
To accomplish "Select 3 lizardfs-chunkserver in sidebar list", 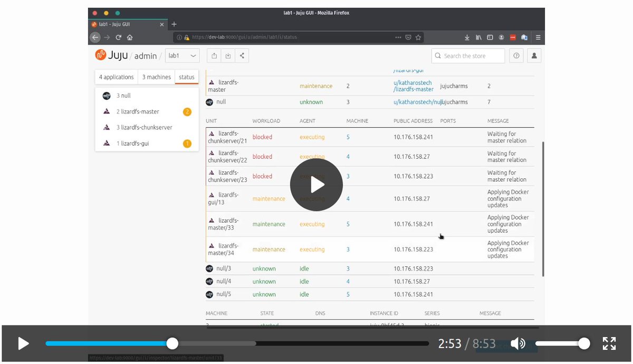I will tap(147, 127).
